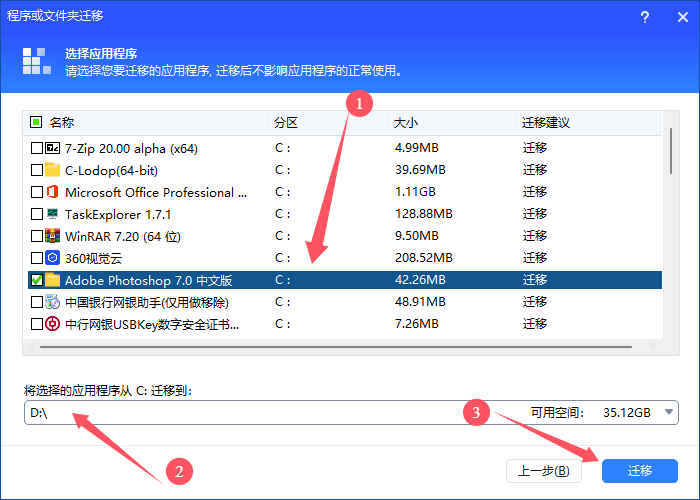The image size is (700, 500).
Task: Click the 7.26MB size value
Action: click(x=417, y=323)
